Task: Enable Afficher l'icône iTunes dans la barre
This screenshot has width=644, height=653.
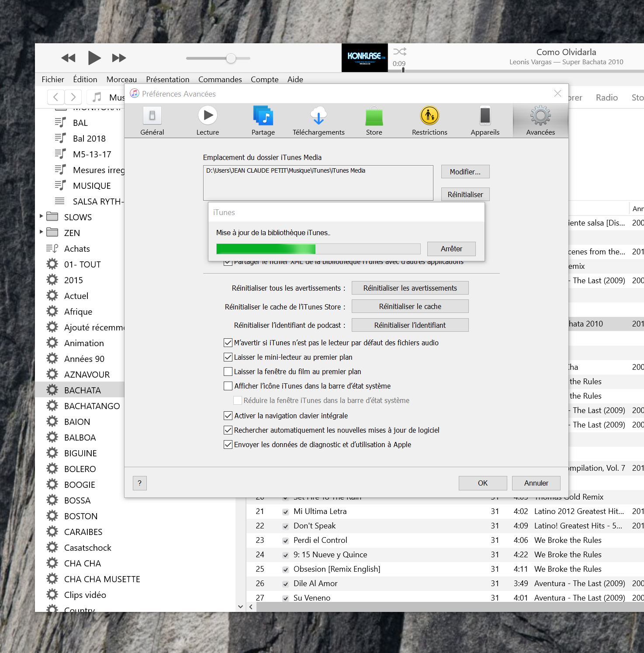Action: click(x=228, y=386)
